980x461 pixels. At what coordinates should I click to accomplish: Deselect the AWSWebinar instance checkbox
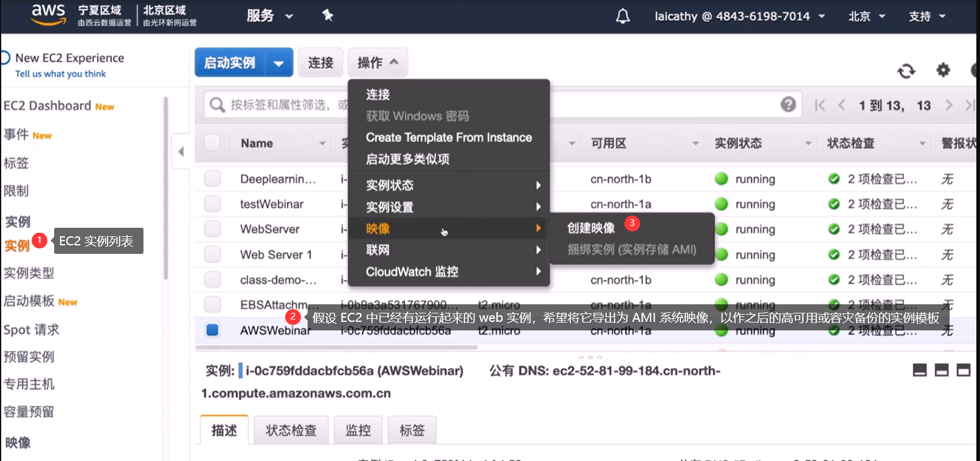pos(212,330)
